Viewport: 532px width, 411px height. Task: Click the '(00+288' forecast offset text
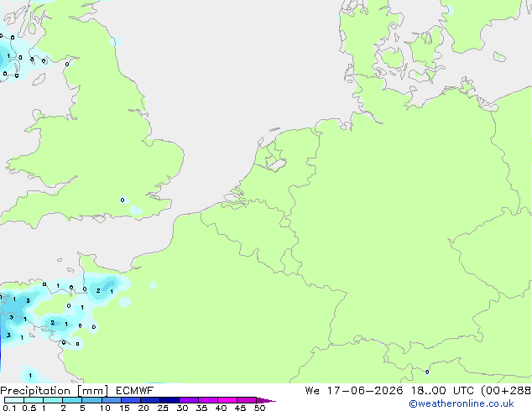(x=506, y=391)
